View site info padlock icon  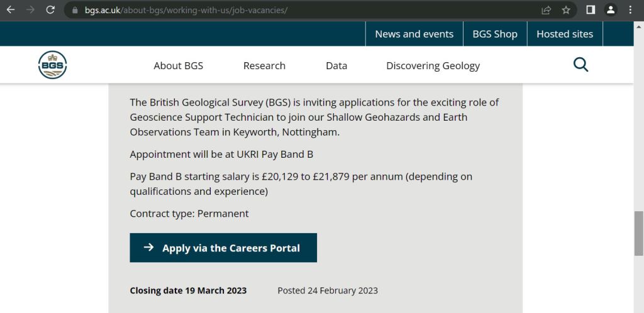point(75,10)
